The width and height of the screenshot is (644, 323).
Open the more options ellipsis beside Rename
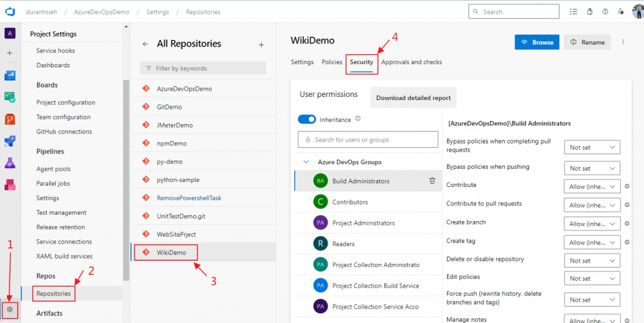point(623,42)
